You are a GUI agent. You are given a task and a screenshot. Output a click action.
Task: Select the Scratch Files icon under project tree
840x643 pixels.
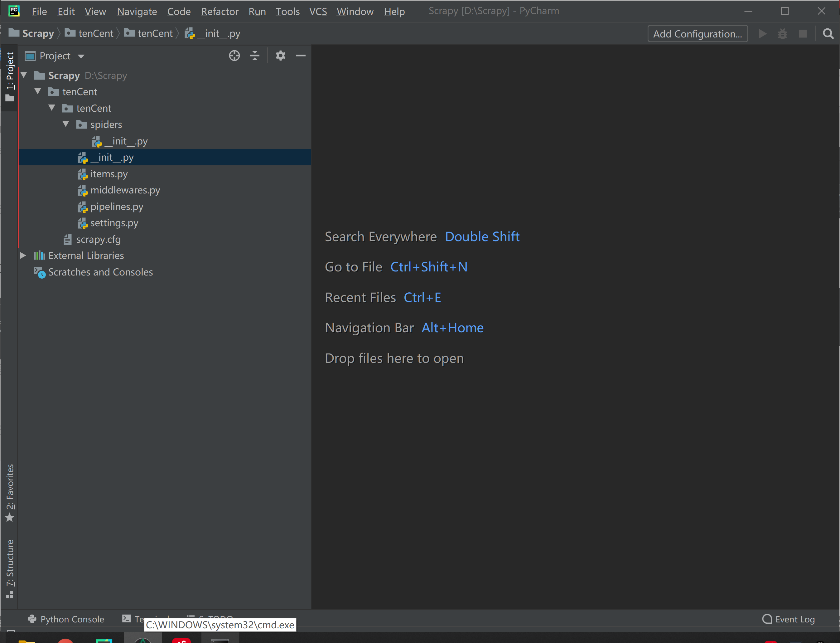(x=40, y=272)
